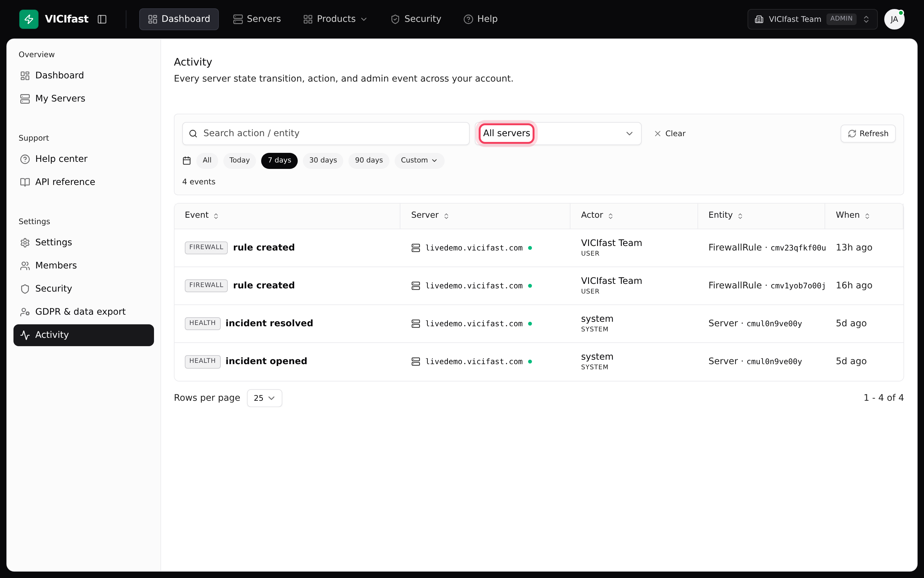924x578 pixels.
Task: Open Settings in the sidebar
Action: coord(83,242)
